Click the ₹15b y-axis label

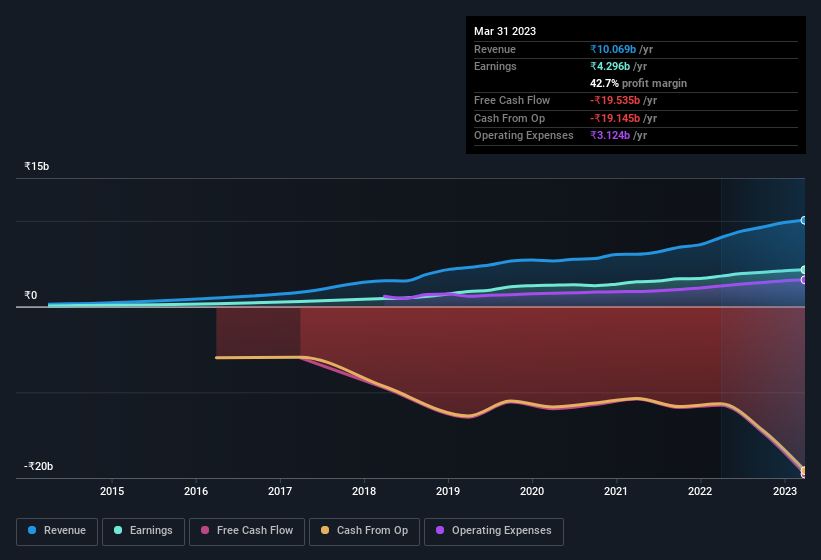pyautogui.click(x=37, y=166)
